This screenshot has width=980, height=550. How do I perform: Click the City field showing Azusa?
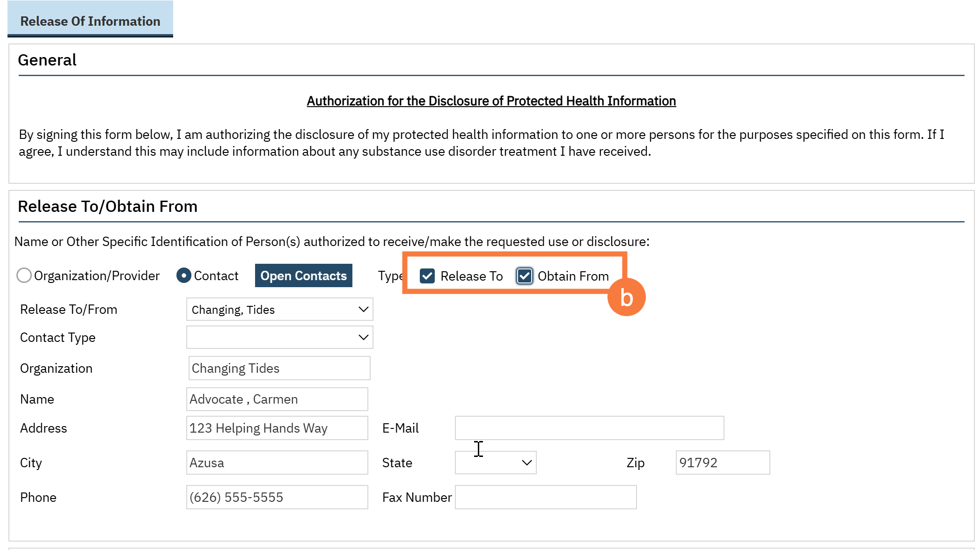point(277,463)
